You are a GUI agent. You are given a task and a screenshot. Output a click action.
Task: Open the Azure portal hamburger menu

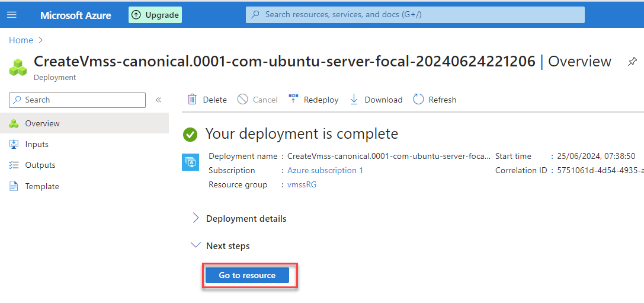[x=12, y=15]
